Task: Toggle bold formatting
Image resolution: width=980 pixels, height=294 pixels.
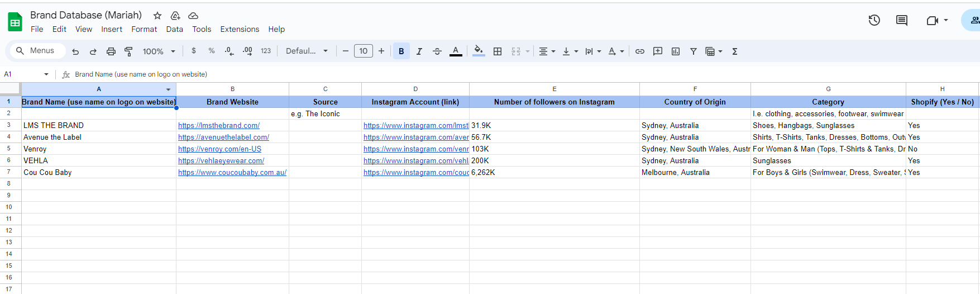Action: point(401,51)
